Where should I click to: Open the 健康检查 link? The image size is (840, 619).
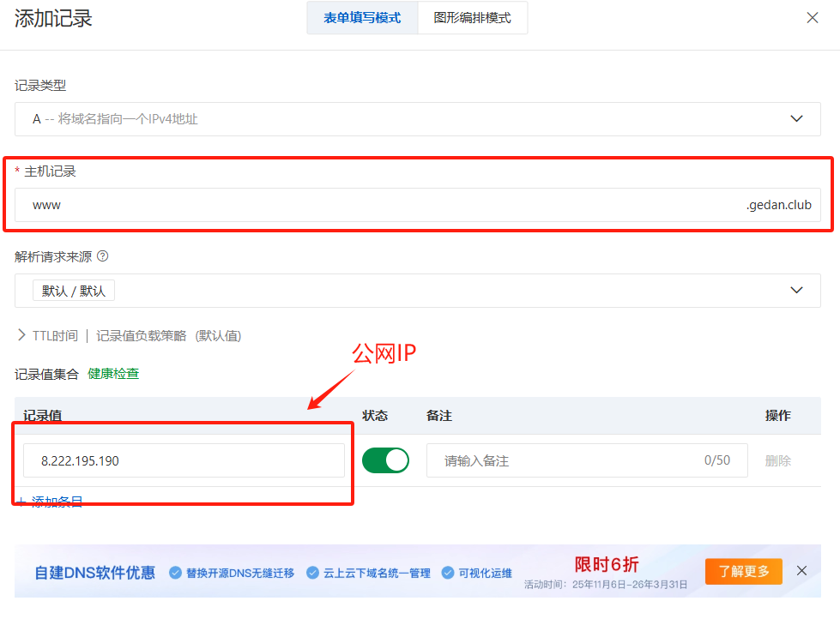(113, 374)
